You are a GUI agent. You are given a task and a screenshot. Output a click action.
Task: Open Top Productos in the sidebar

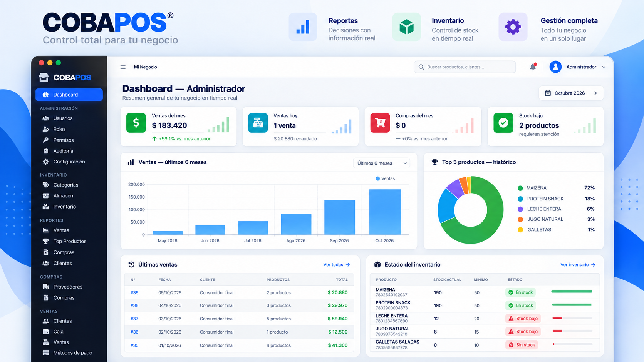pos(70,241)
